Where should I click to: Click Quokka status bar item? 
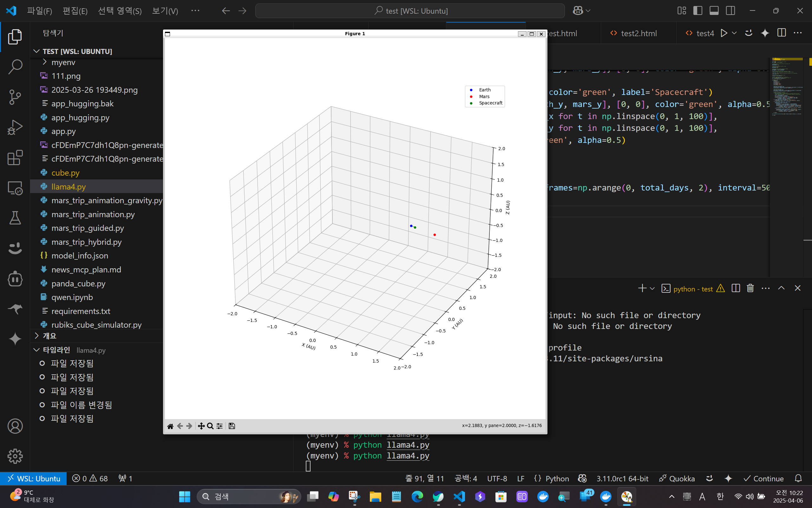coord(677,478)
